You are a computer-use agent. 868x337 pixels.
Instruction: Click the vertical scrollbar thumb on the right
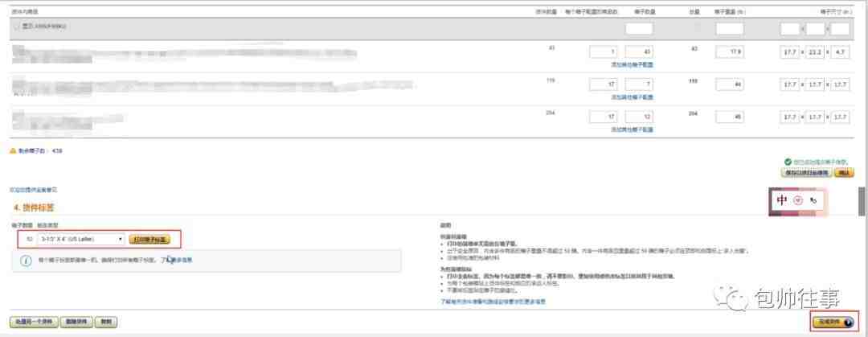point(862,201)
